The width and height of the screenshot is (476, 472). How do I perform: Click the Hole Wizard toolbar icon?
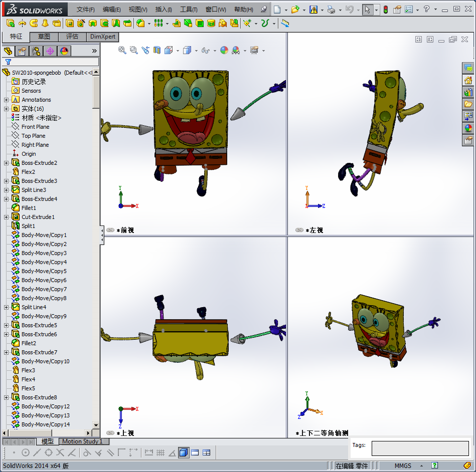(x=81, y=23)
